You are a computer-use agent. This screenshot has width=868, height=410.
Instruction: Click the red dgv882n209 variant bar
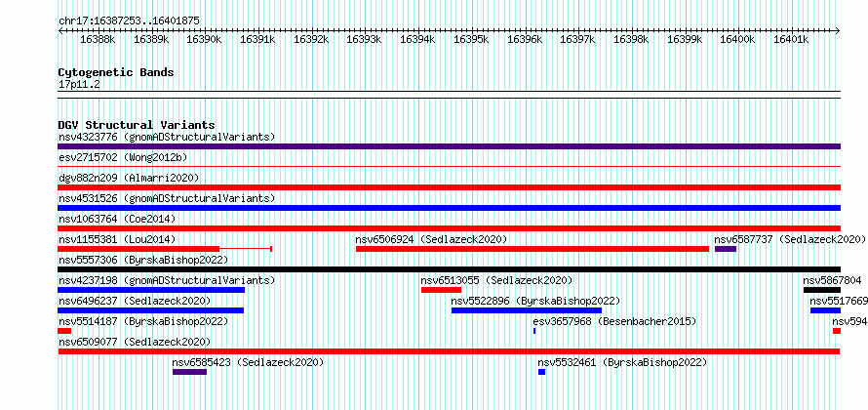(x=449, y=187)
